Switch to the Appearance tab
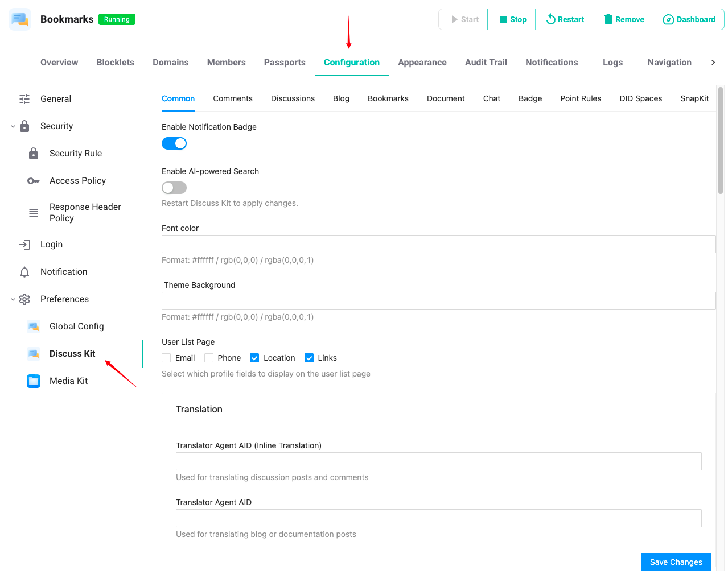This screenshot has width=728, height=578. (x=422, y=63)
